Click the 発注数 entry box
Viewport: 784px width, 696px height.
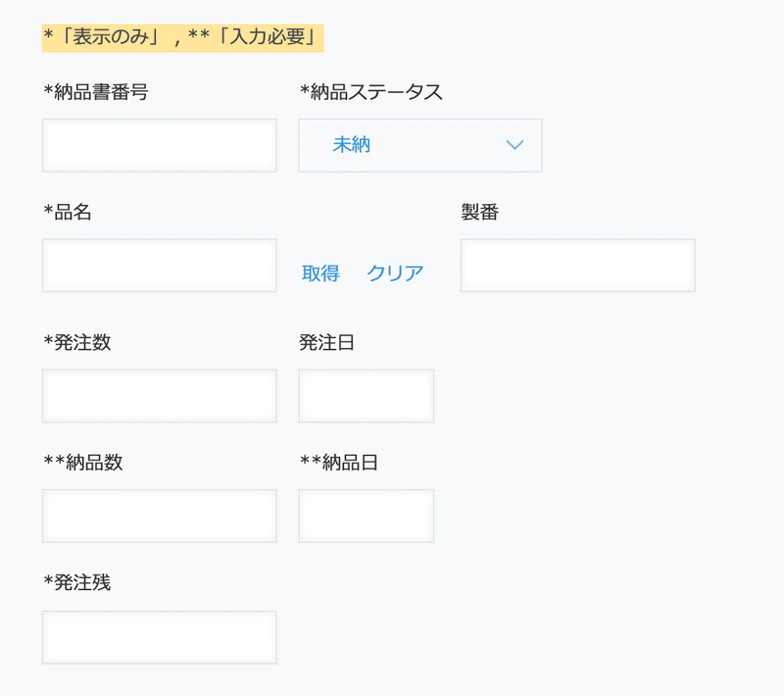tap(159, 396)
